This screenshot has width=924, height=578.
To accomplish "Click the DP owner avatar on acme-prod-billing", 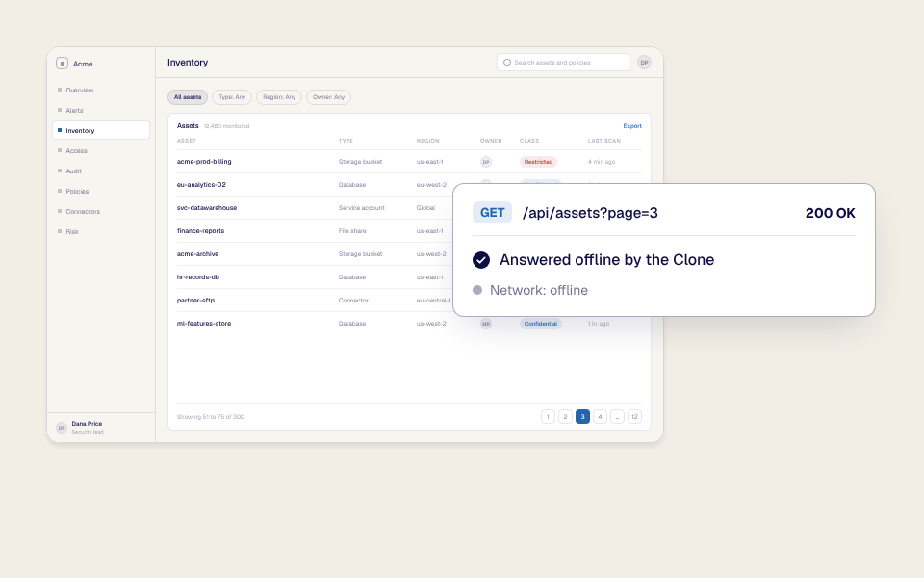I will tap(485, 162).
